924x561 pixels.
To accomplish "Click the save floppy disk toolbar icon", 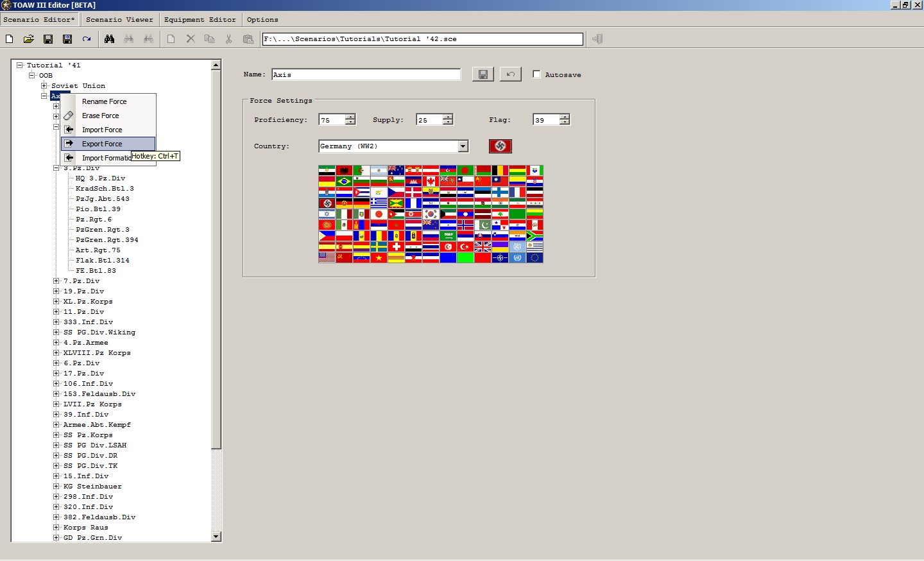I will (48, 39).
